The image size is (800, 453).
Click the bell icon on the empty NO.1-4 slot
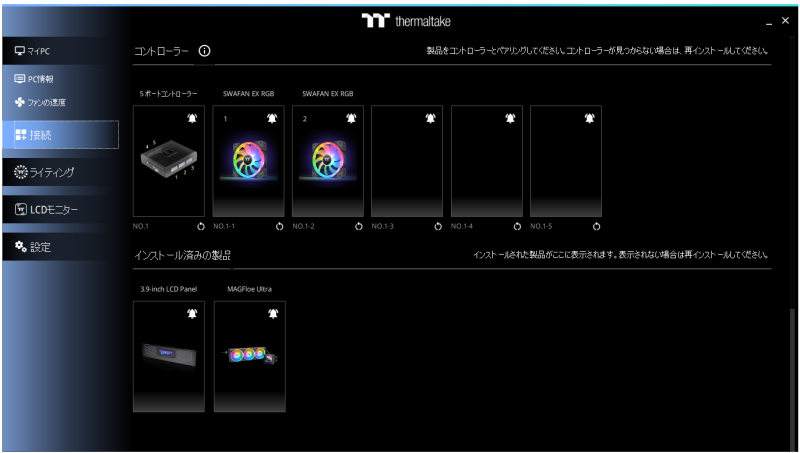(508, 118)
